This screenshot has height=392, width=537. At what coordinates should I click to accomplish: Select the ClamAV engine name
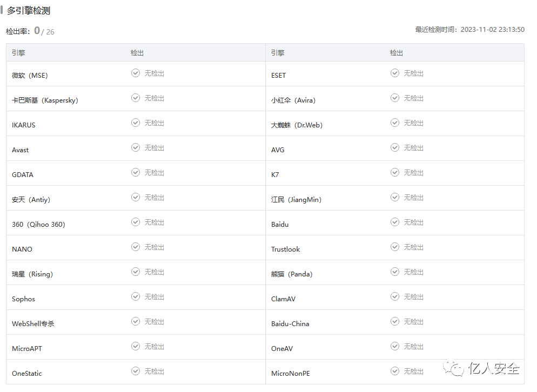pyautogui.click(x=283, y=299)
